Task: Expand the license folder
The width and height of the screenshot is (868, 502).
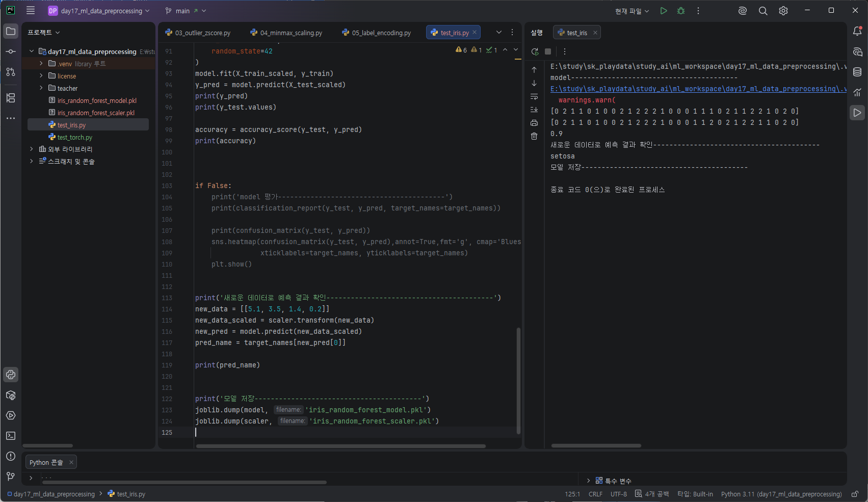Action: [41, 76]
